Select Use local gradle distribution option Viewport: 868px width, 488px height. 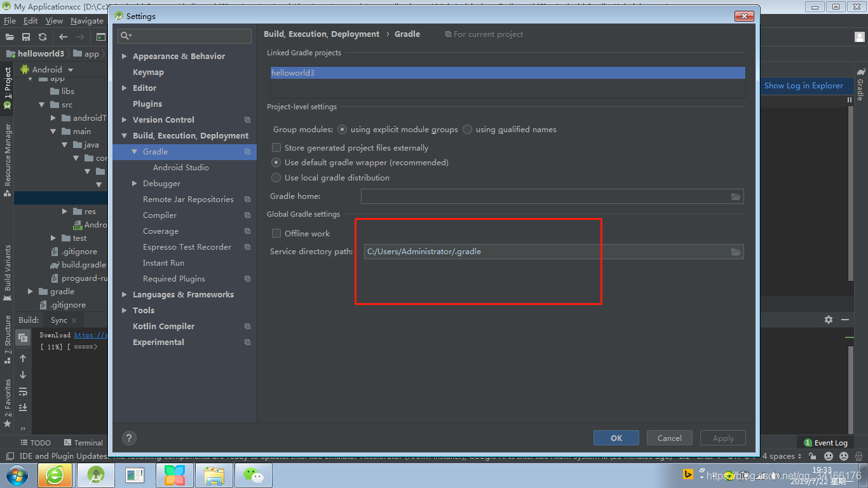tap(276, 178)
